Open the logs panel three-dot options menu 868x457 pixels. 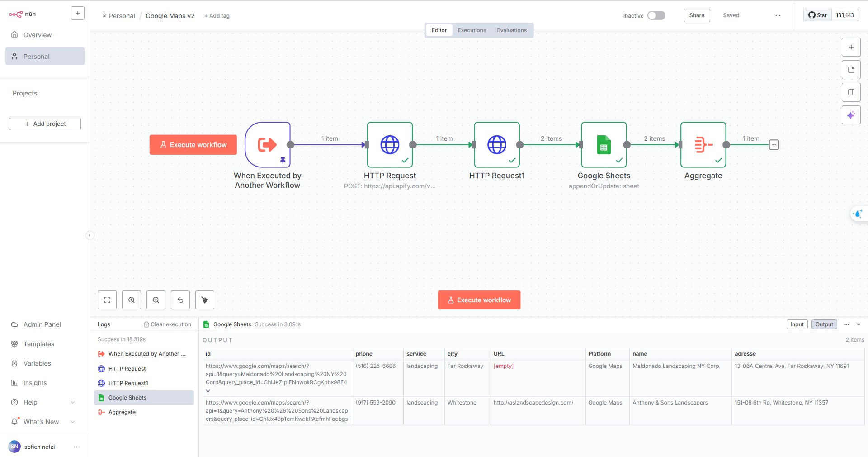click(x=847, y=324)
